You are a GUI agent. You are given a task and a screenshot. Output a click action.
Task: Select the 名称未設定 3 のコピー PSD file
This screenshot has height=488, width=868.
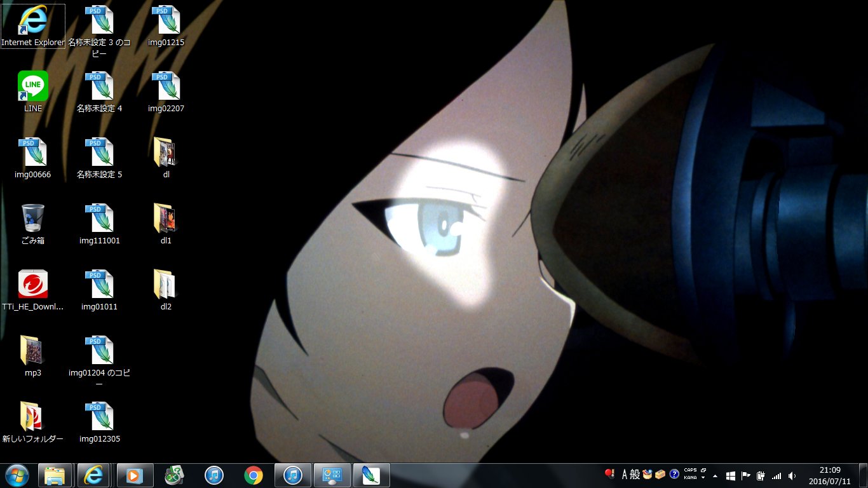99,31
